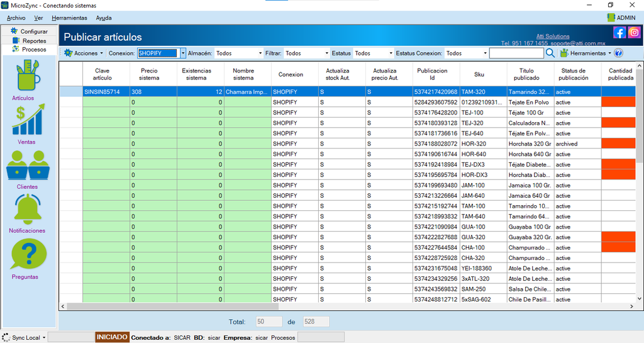Viewport: 644px width, 343px height.
Task: Click the search text field in toolbar
Action: (517, 53)
